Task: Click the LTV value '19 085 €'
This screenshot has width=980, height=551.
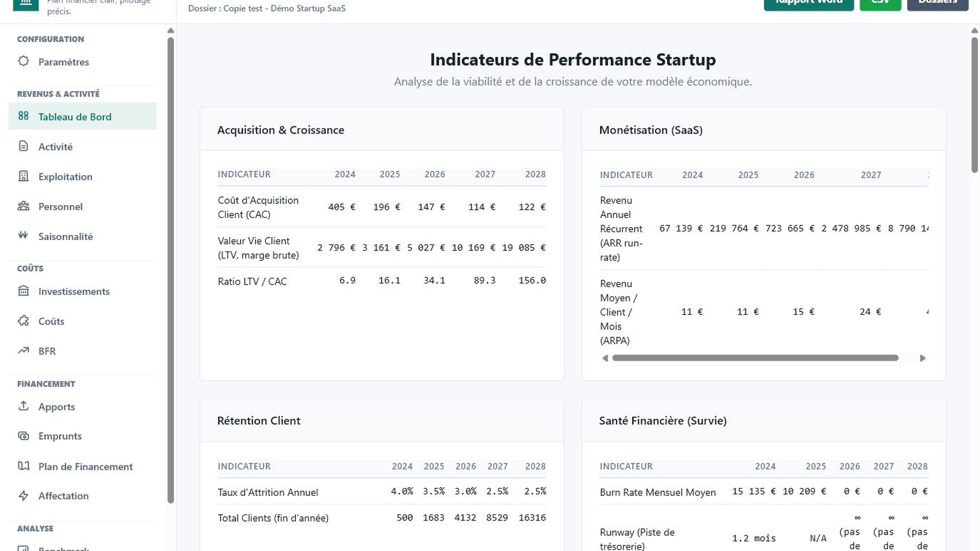Action: pos(524,247)
